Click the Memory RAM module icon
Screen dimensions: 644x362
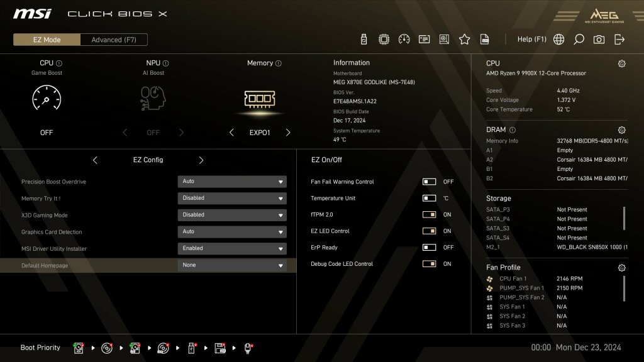(x=260, y=99)
